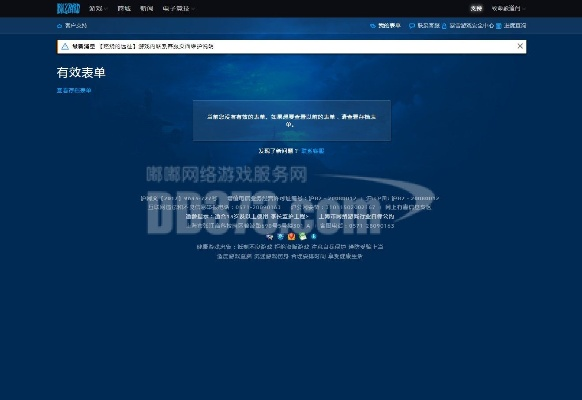Click the green badge icon in the footer
The height and width of the screenshot is (400, 582).
tap(303, 236)
